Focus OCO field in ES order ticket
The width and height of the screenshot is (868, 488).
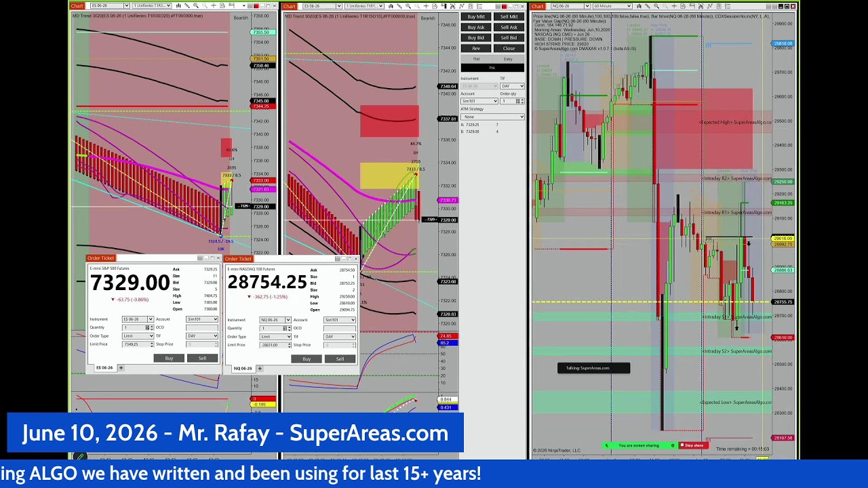pos(202,327)
